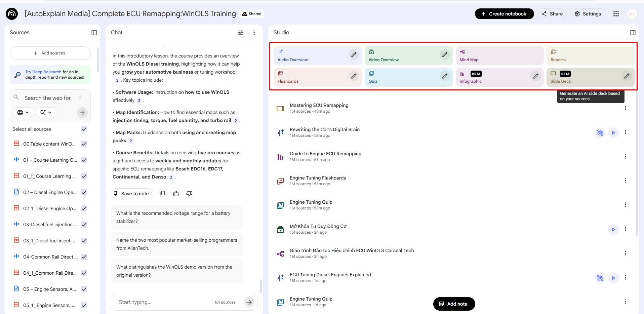Toggle the Select all sources checkbox
Screen dimensions: 644x314
[x=84, y=129]
